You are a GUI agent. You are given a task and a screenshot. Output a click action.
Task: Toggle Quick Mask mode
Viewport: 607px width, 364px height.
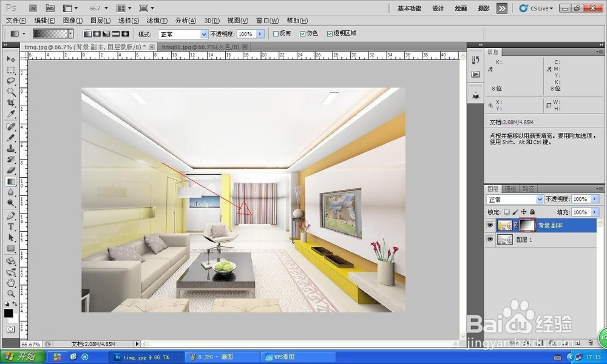(10, 329)
